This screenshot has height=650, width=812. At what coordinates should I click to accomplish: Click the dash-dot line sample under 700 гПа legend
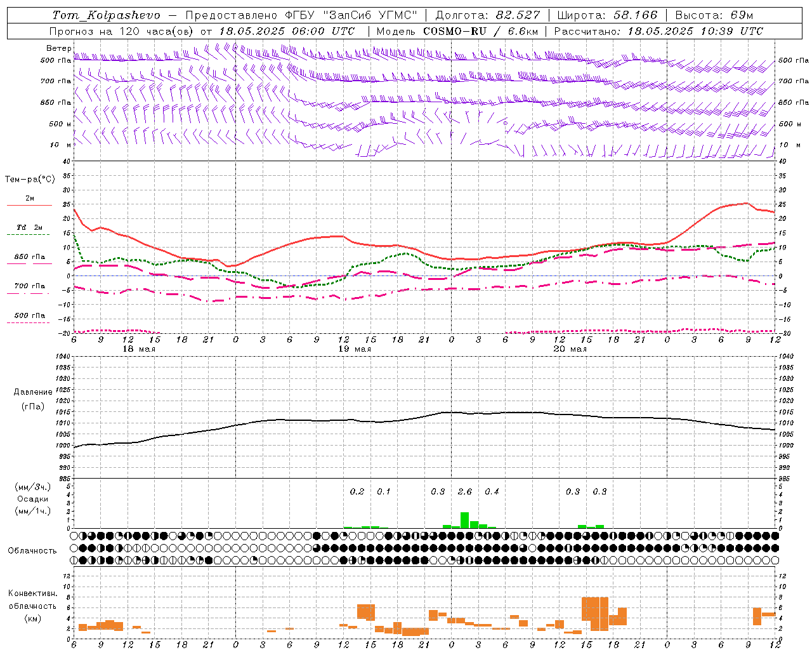tap(29, 293)
